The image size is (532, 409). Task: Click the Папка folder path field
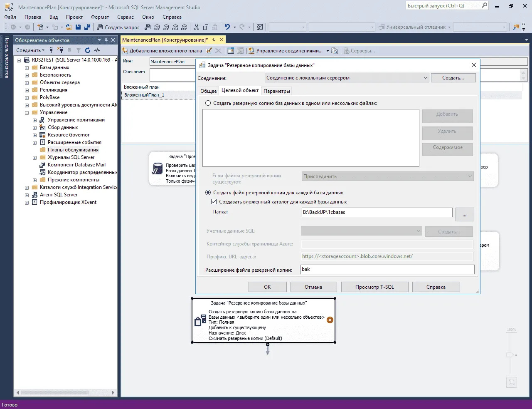(377, 212)
